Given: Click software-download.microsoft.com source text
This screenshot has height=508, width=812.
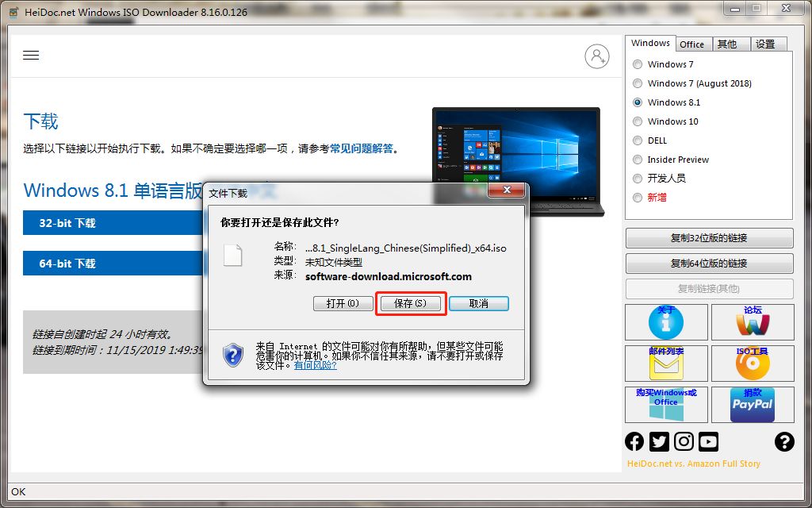Looking at the screenshot, I should pos(389,277).
